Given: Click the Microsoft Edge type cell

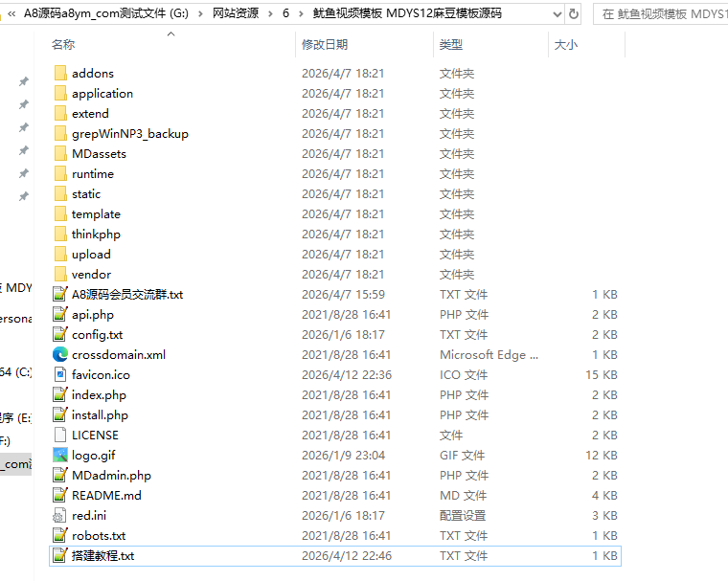Looking at the screenshot, I should point(489,355).
